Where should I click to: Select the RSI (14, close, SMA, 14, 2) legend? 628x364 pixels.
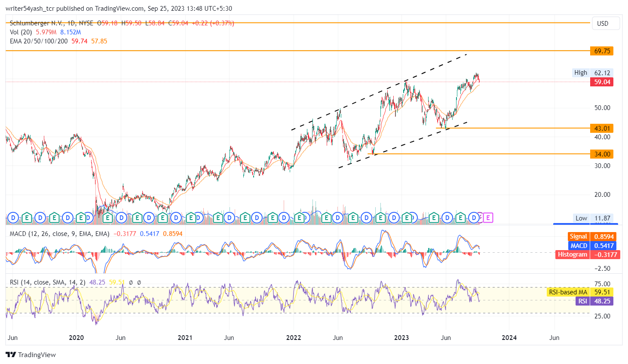(48, 282)
